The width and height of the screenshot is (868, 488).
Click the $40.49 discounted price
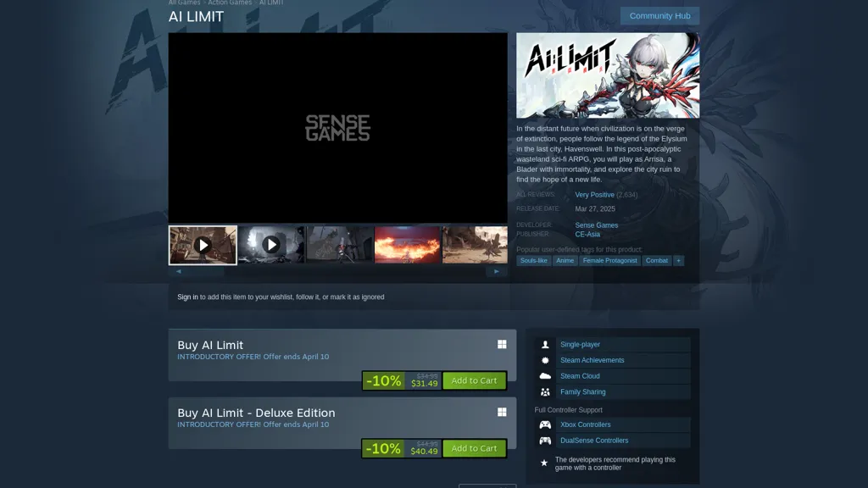click(x=424, y=452)
